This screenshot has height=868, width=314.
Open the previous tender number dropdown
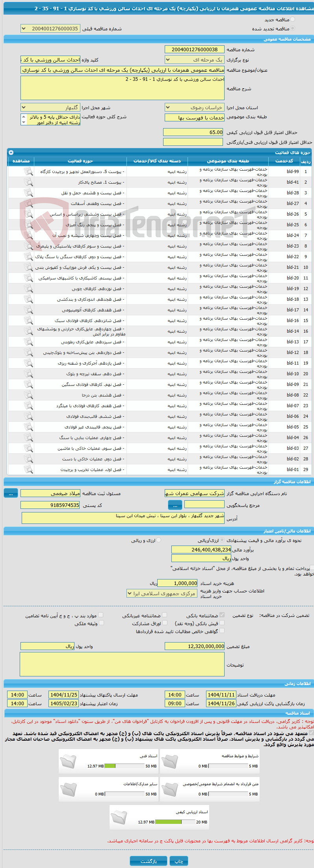pyautogui.click(x=50, y=29)
